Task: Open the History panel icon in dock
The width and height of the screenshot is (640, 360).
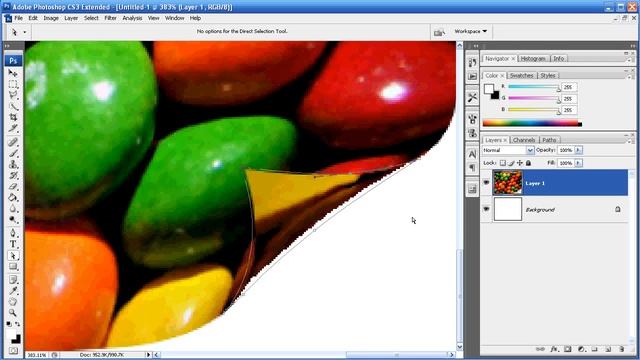Action: 472,63
